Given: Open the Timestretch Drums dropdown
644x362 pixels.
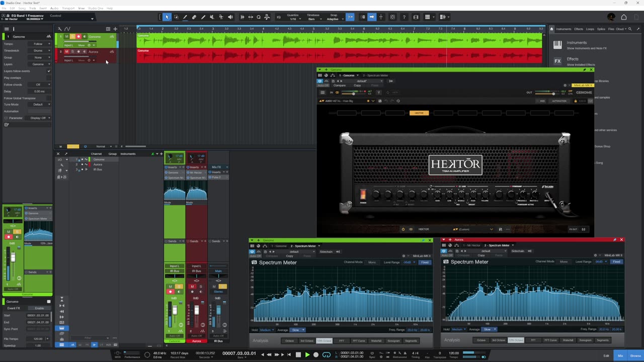Looking at the screenshot, I should click(40, 51).
